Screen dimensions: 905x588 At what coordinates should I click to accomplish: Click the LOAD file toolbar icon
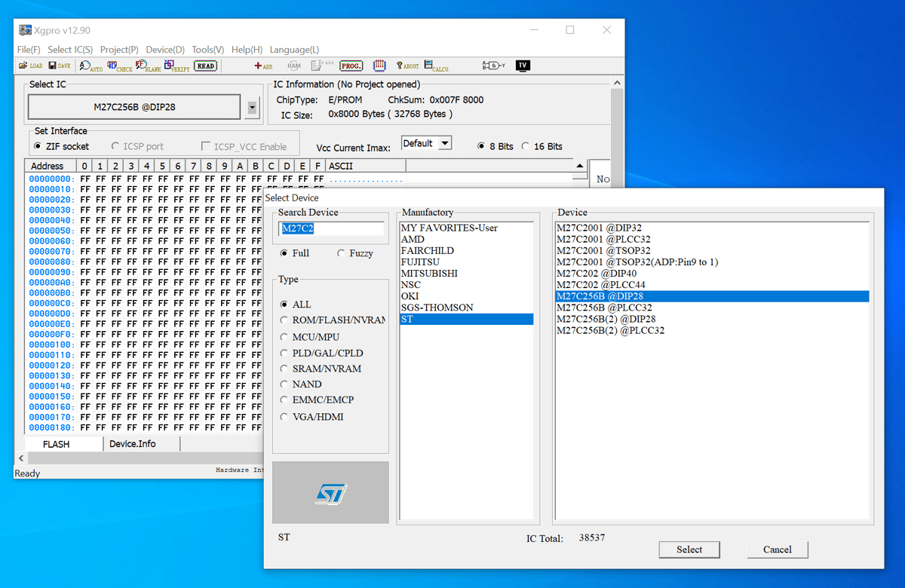click(30, 66)
